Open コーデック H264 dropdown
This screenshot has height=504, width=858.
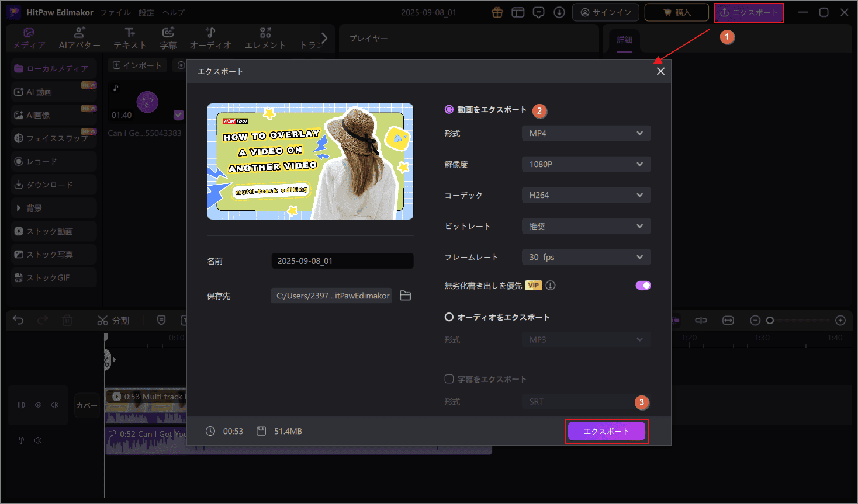tap(586, 195)
